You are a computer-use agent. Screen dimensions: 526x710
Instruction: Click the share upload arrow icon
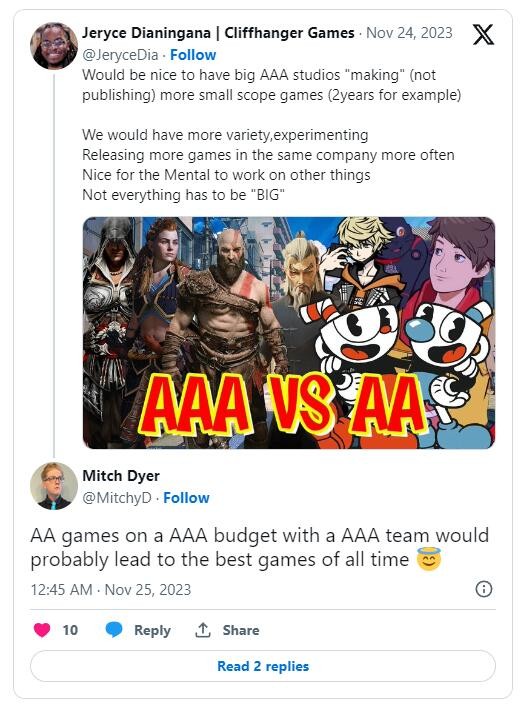pyautogui.click(x=203, y=630)
